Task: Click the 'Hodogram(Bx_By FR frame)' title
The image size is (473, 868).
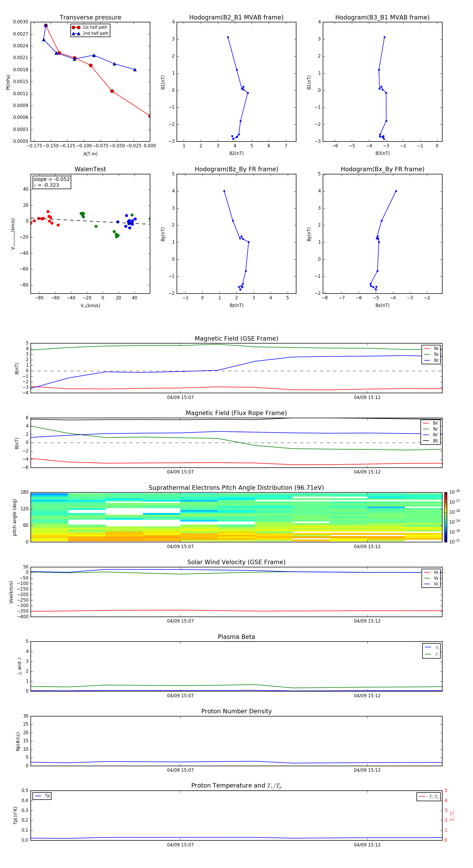Action: point(382,169)
